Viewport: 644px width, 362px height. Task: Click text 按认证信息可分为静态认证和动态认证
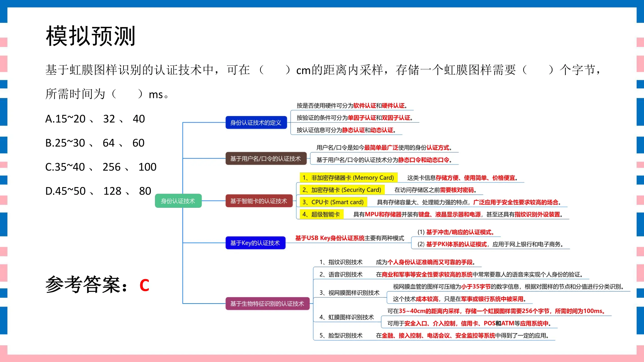tap(346, 130)
